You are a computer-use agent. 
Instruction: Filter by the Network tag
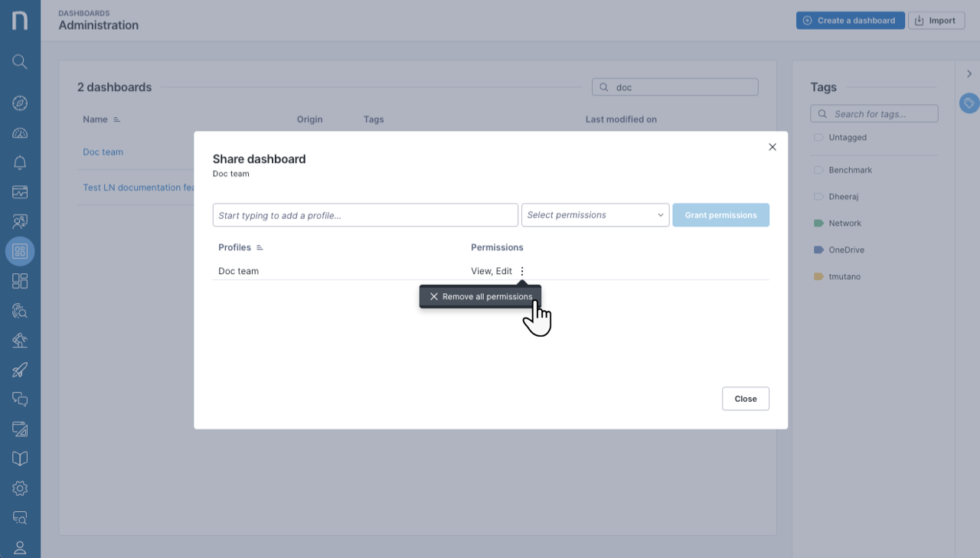tap(844, 224)
